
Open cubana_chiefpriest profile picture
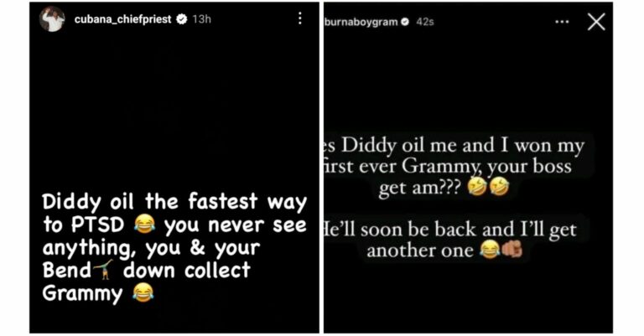coord(52,19)
